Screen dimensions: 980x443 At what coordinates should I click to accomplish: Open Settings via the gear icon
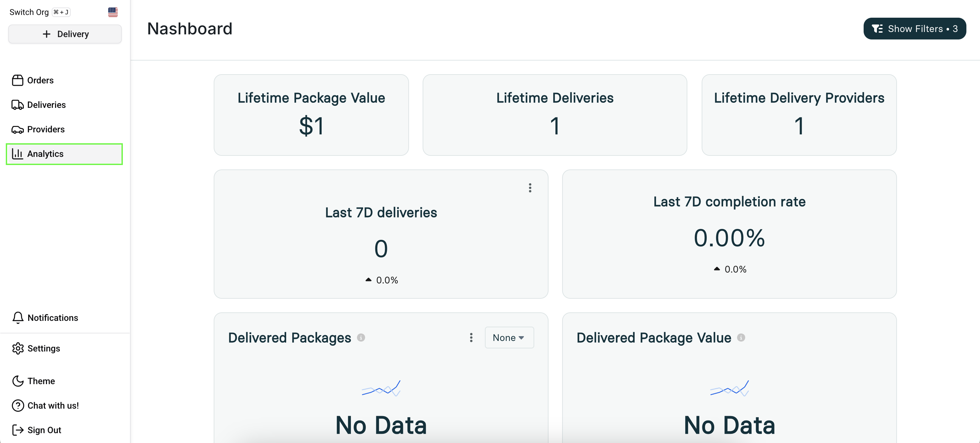point(18,348)
